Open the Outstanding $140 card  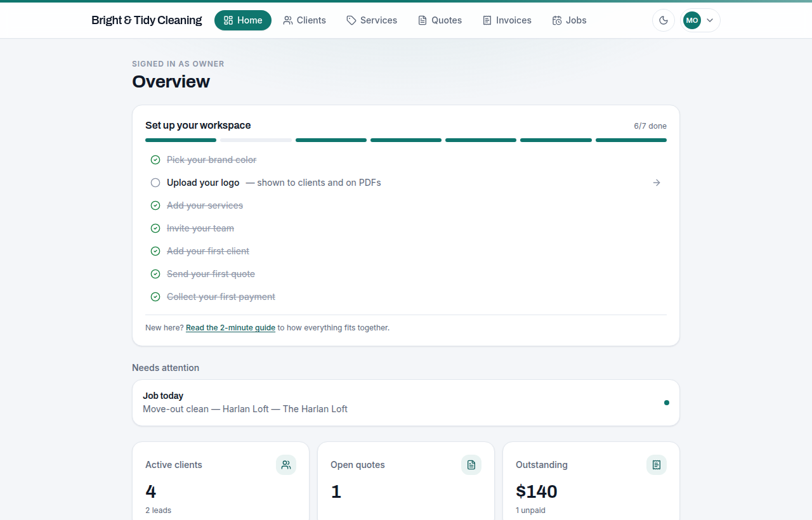591,482
